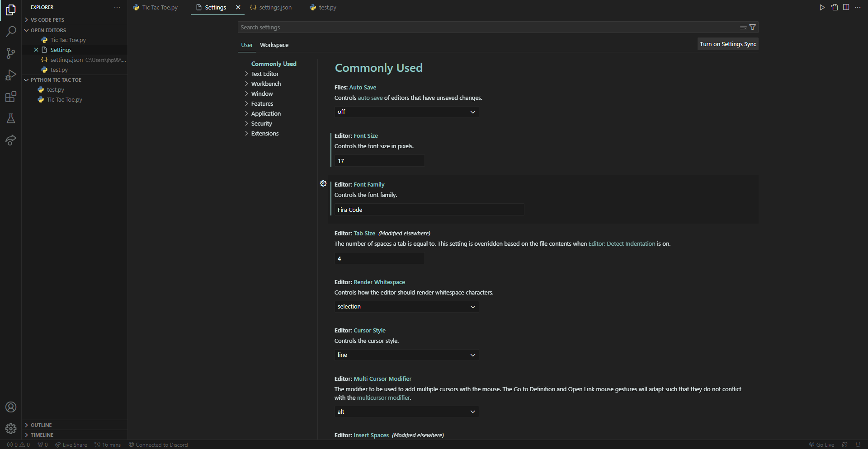868x449 pixels.
Task: Expand the Security settings category
Action: point(261,123)
